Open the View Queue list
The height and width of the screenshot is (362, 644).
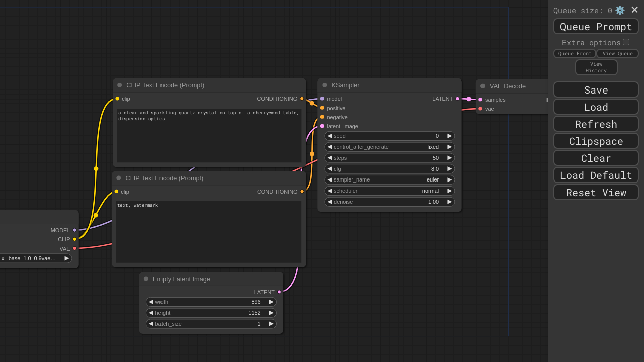[x=617, y=54]
